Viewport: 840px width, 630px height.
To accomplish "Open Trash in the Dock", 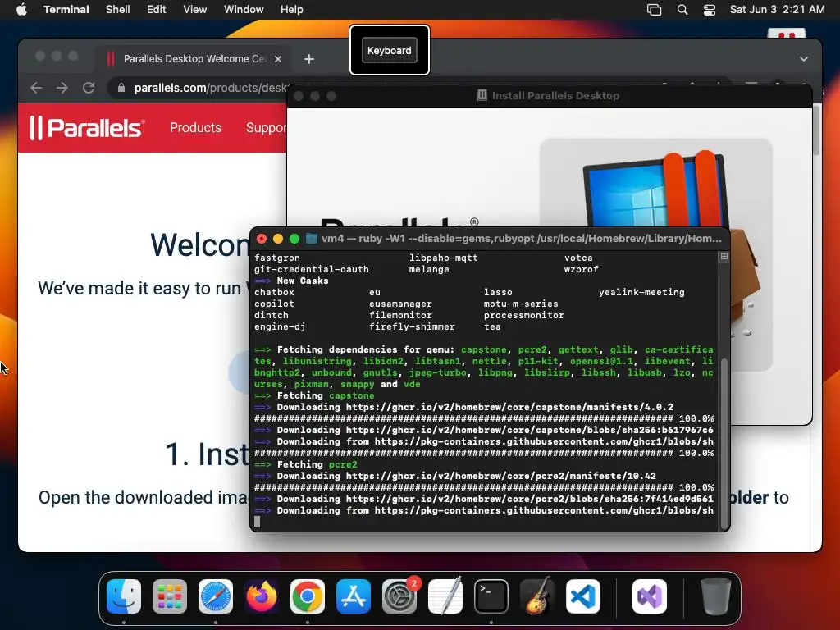I will point(715,596).
